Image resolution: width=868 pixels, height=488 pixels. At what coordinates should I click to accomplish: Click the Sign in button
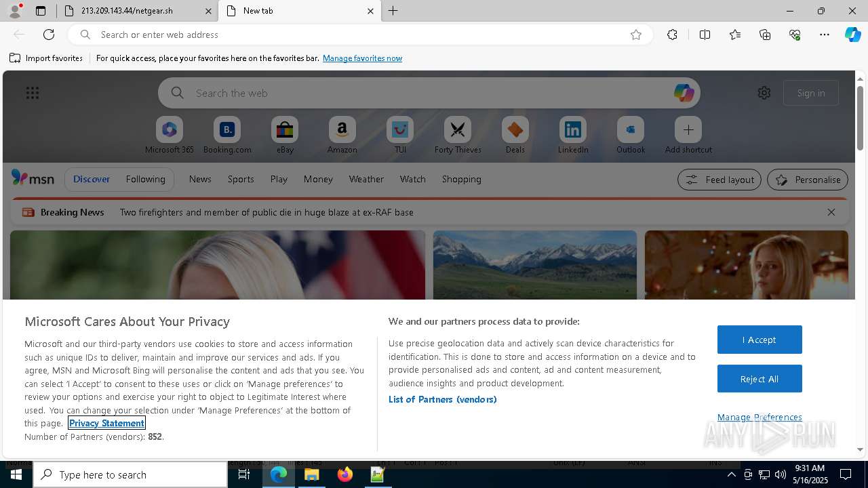[811, 93]
